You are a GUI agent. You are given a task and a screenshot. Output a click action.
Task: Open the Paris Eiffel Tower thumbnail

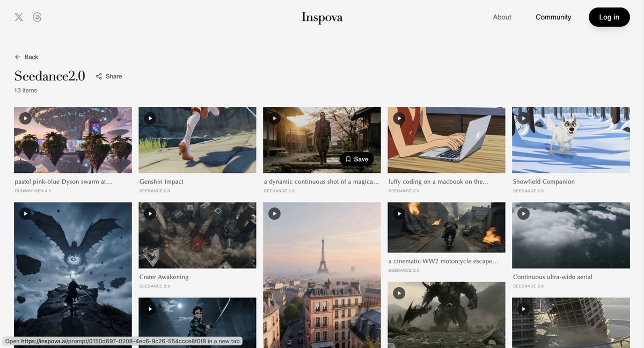coord(322,275)
